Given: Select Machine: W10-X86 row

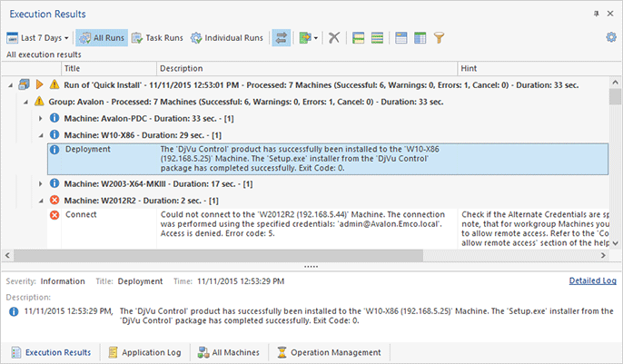Looking at the screenshot, I should [x=143, y=135].
